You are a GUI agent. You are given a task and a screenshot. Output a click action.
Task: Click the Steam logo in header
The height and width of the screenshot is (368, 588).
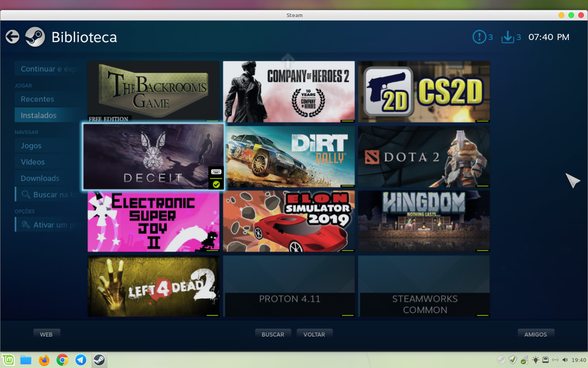click(35, 37)
